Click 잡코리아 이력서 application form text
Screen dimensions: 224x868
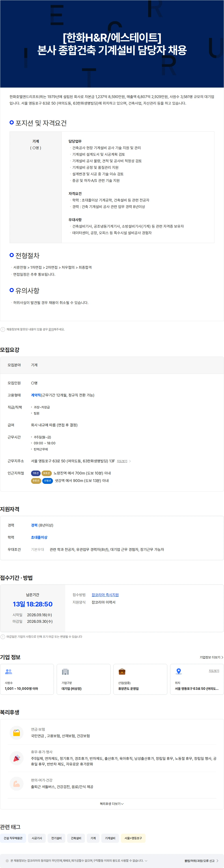103,602
